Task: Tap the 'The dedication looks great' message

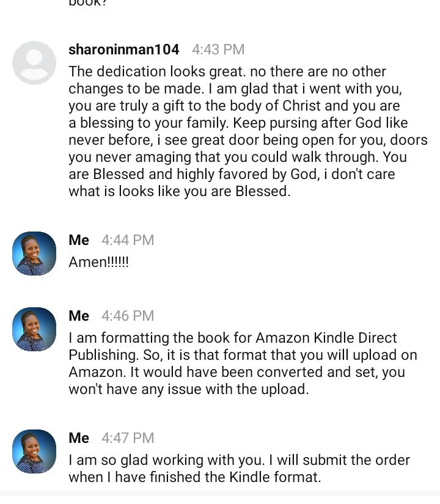Action: click(x=248, y=131)
